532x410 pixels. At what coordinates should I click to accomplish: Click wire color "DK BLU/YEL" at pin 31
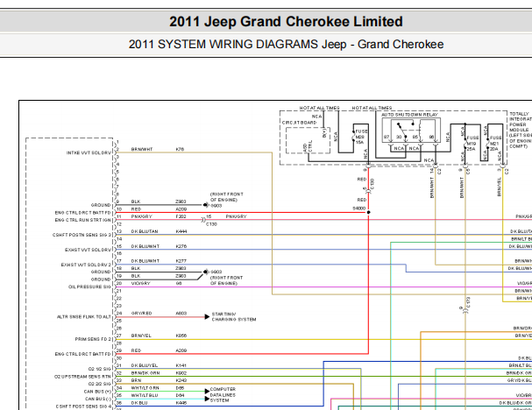[145, 365]
